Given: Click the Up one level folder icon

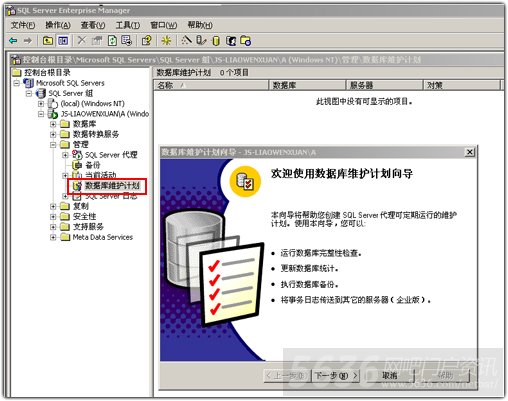Looking at the screenshot, I should 48,41.
